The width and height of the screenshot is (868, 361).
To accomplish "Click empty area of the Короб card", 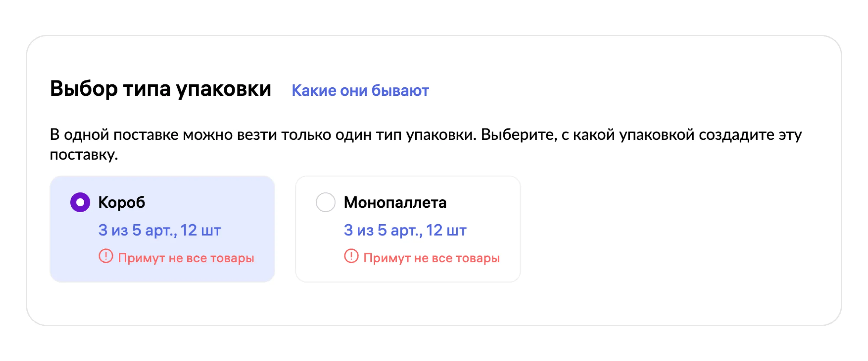I will point(236,202).
